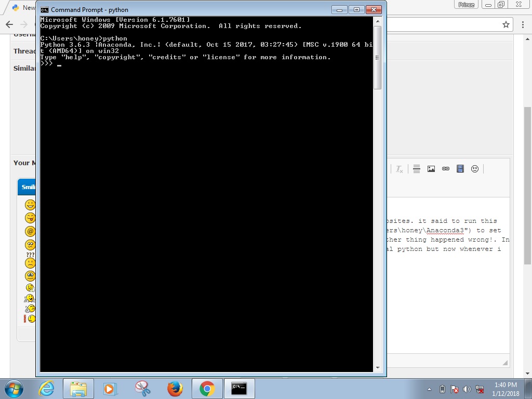This screenshot has height=399, width=532.
Task: Click the Command Prompt title bar system icon
Action: [45, 9]
